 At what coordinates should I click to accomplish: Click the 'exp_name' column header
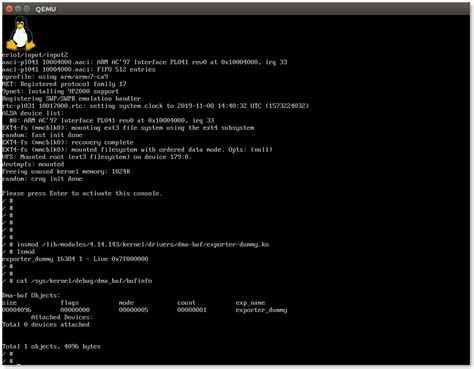(x=250, y=303)
